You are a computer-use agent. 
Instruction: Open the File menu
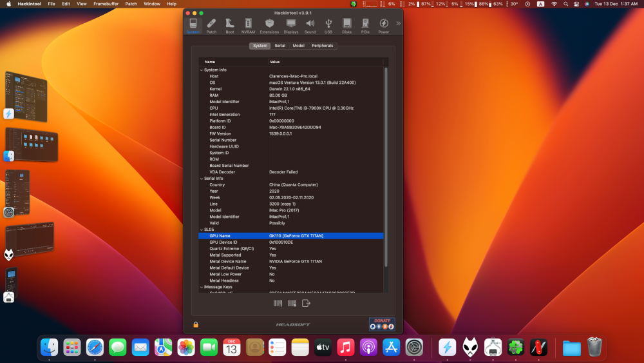(x=52, y=4)
